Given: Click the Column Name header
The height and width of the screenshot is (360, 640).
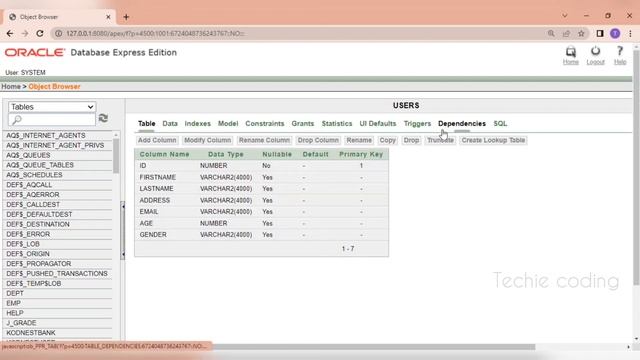Looking at the screenshot, I should [x=164, y=154].
